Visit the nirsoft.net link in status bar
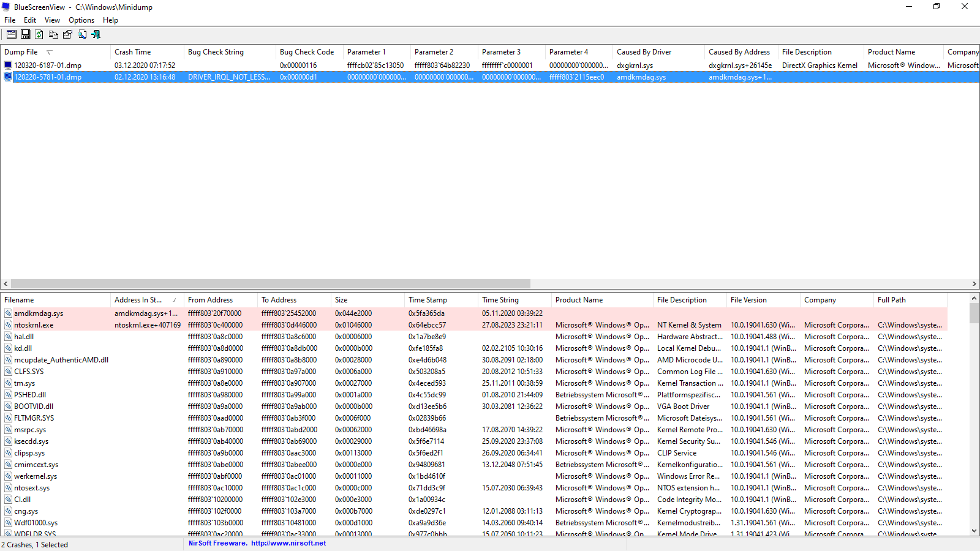980x551 pixels. click(x=288, y=543)
